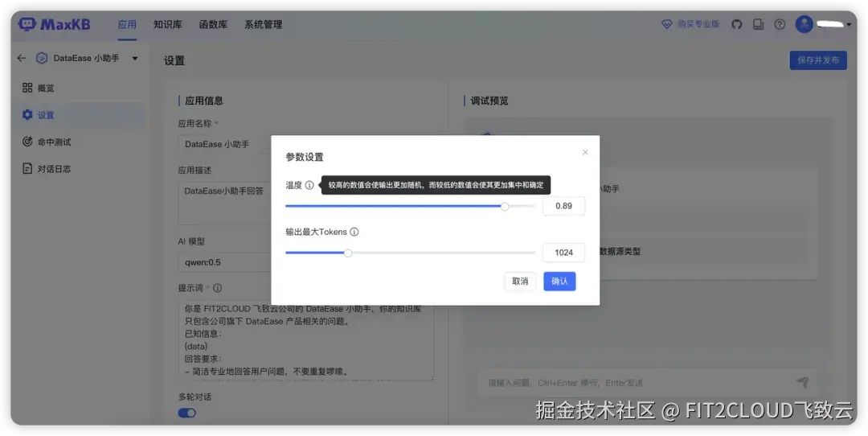The width and height of the screenshot is (868, 436).
Task: Click the 应用名称 input field
Action: 224,144
